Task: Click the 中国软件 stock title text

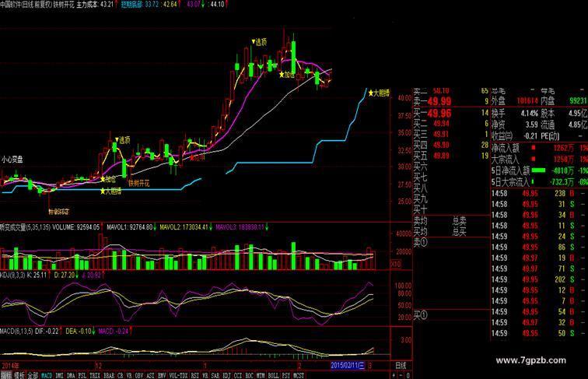Action: [11, 5]
